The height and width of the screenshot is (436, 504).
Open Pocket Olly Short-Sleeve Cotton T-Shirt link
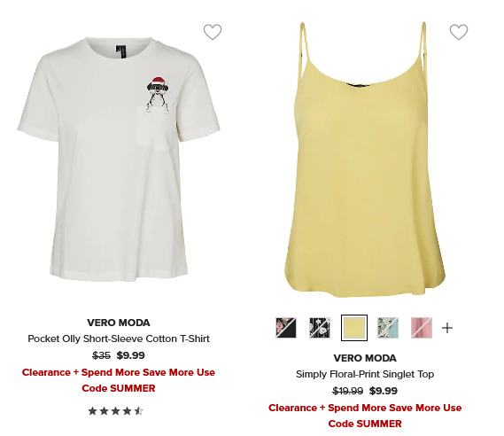coord(119,339)
